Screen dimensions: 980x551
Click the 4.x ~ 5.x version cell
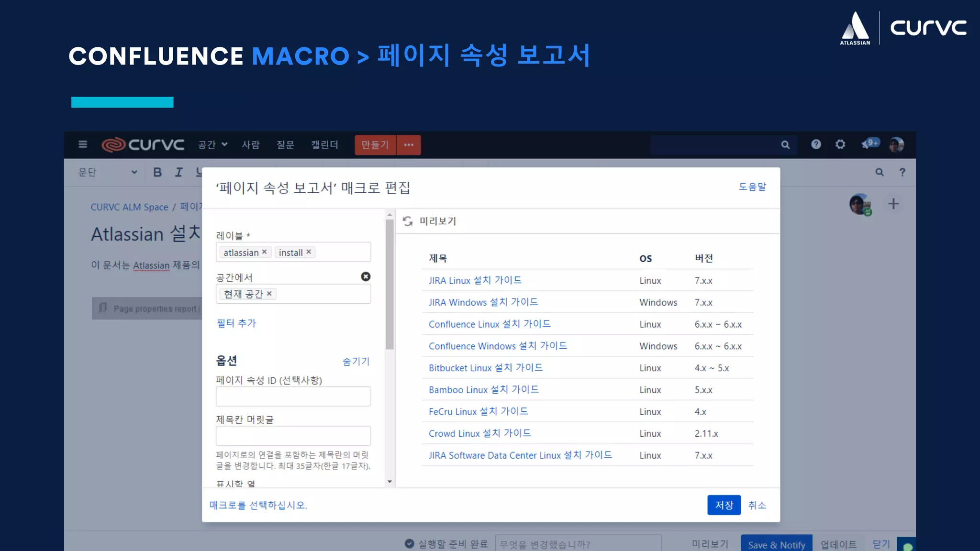coord(712,368)
